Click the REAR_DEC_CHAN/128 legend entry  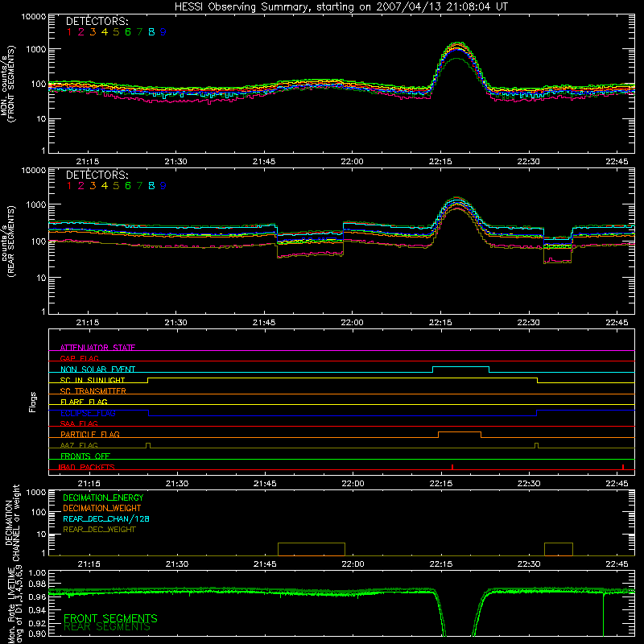pos(106,518)
